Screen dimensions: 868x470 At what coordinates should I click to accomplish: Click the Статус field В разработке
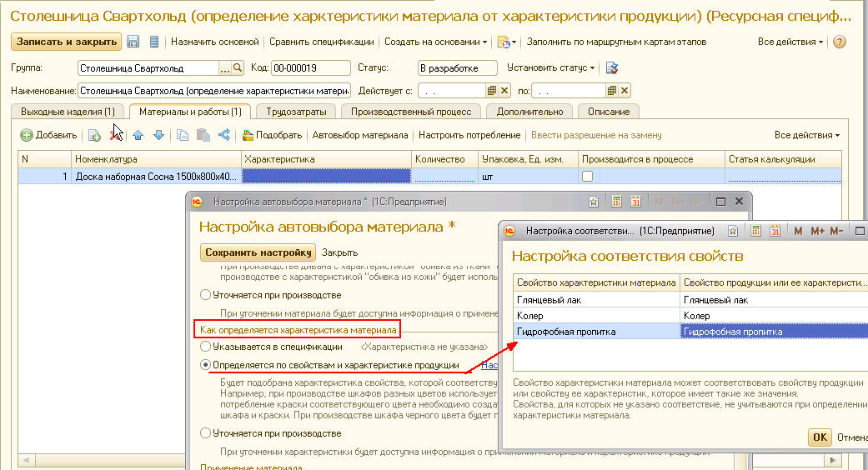click(457, 68)
